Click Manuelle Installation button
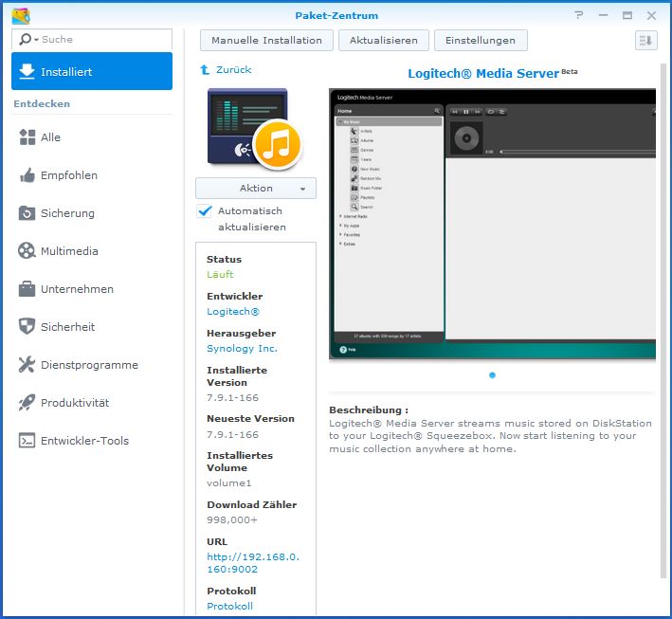672x619 pixels. coord(266,41)
